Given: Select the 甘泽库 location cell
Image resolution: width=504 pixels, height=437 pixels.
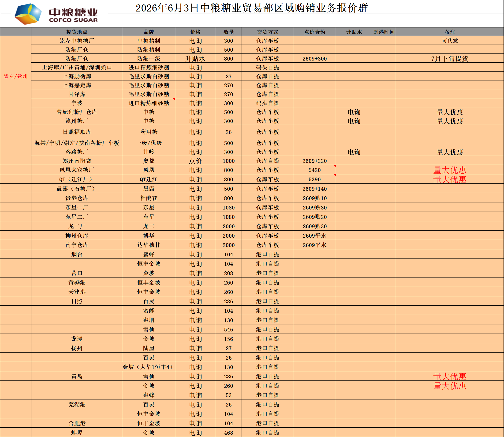Looking at the screenshot, I should [x=77, y=94].
